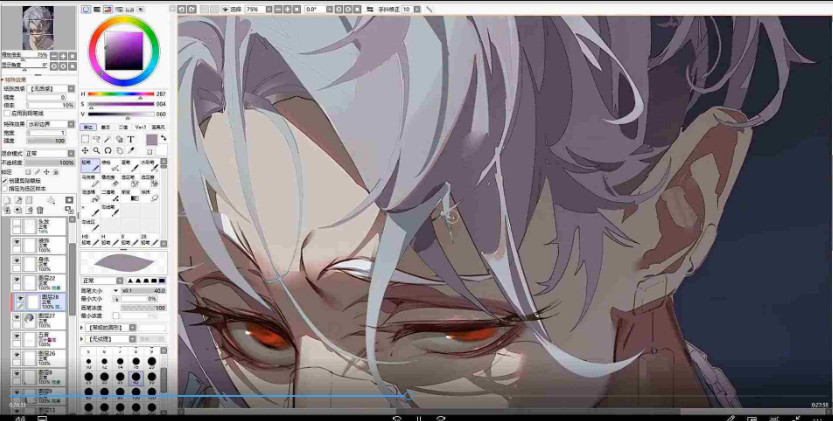Hide the 五官 layer
Image resolution: width=833 pixels, height=421 pixels.
pyautogui.click(x=16, y=336)
